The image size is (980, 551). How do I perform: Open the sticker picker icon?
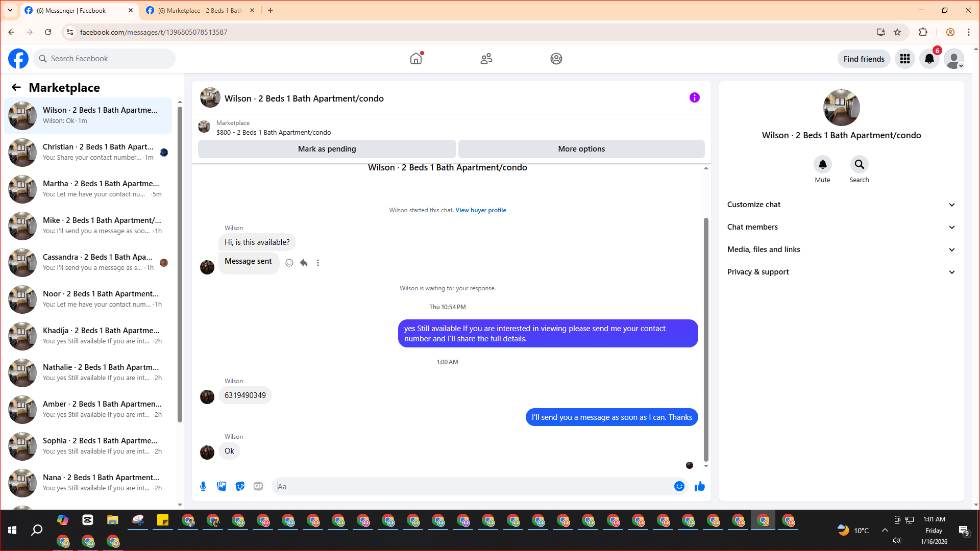(x=240, y=486)
